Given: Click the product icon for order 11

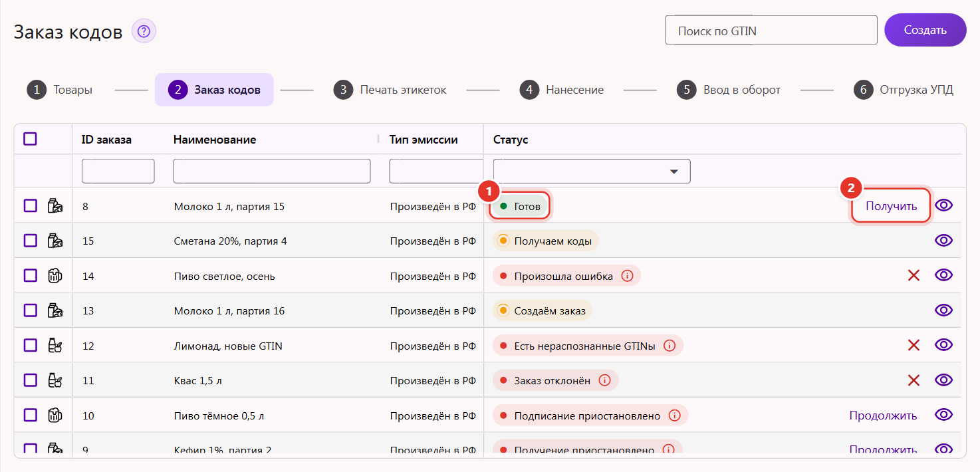Looking at the screenshot, I should tap(55, 380).
